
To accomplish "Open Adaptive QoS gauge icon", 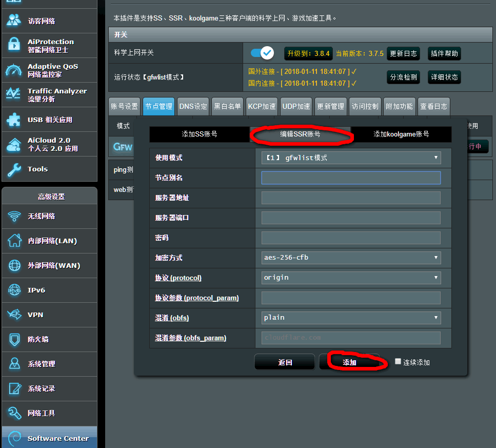I will (13, 70).
